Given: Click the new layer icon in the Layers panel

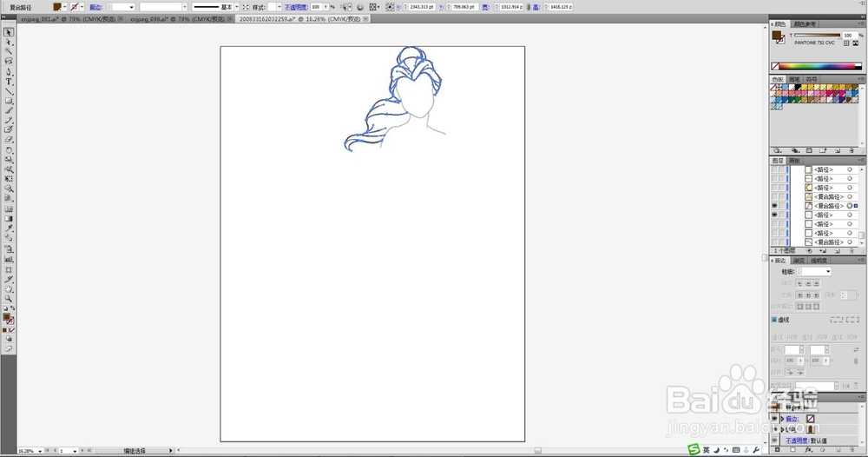Looking at the screenshot, I should point(838,251).
